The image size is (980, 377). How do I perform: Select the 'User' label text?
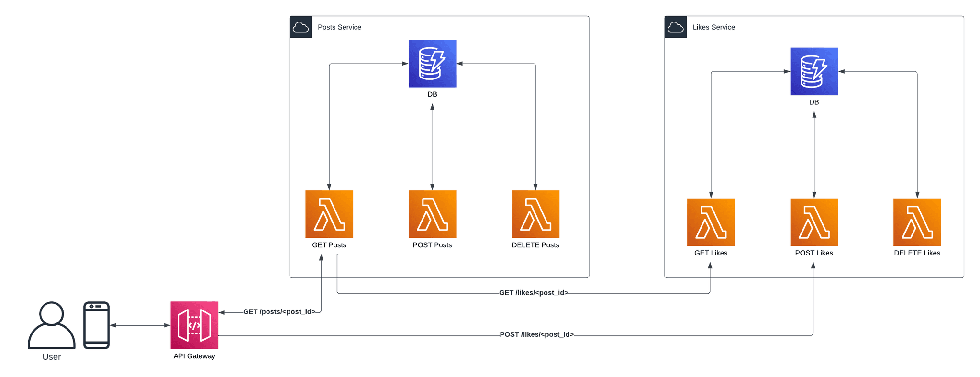[52, 357]
